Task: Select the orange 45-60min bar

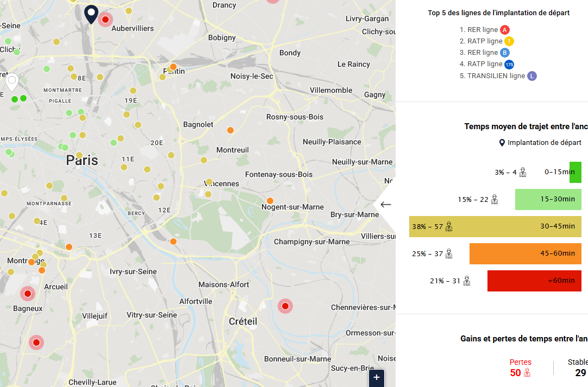Action: coord(525,253)
